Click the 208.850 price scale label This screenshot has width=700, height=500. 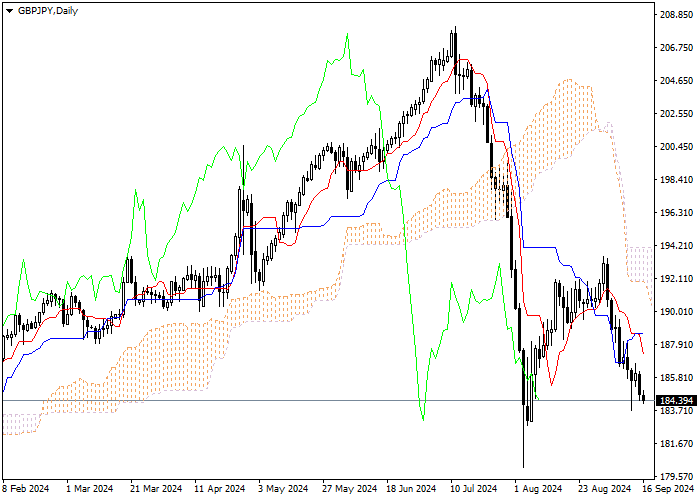coord(676,15)
